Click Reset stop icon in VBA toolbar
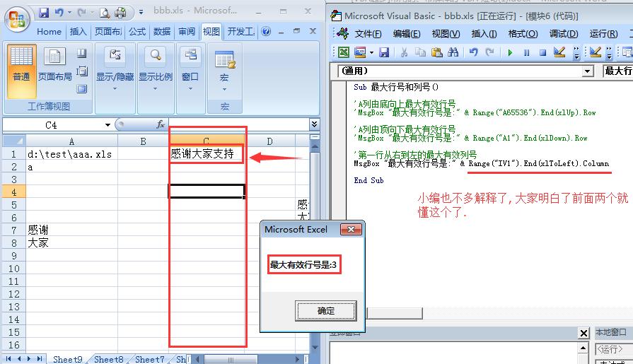Screen dimensions: 633x364 pos(542,52)
